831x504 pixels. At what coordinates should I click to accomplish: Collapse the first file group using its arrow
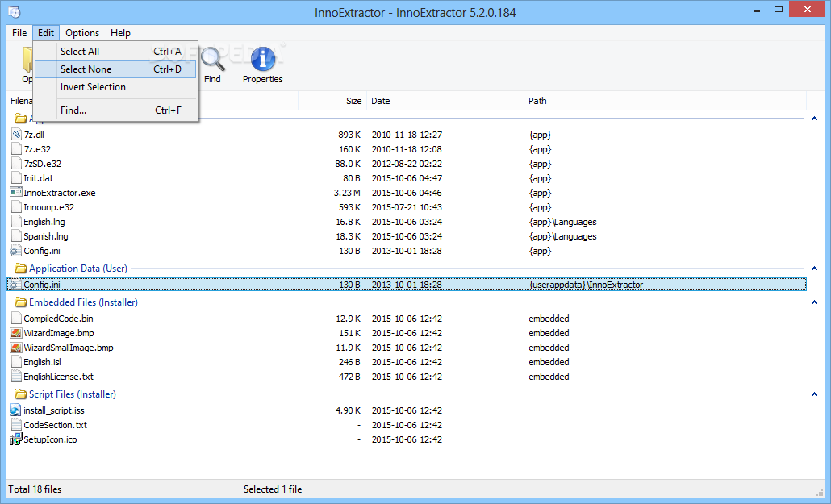(815, 119)
